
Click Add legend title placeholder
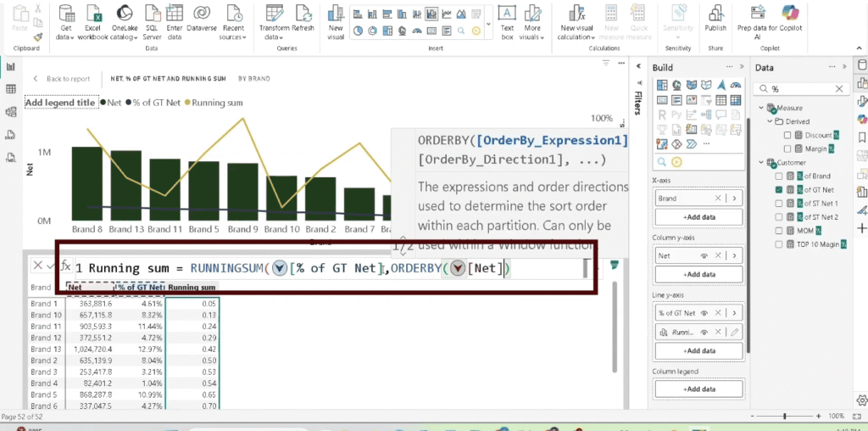60,103
